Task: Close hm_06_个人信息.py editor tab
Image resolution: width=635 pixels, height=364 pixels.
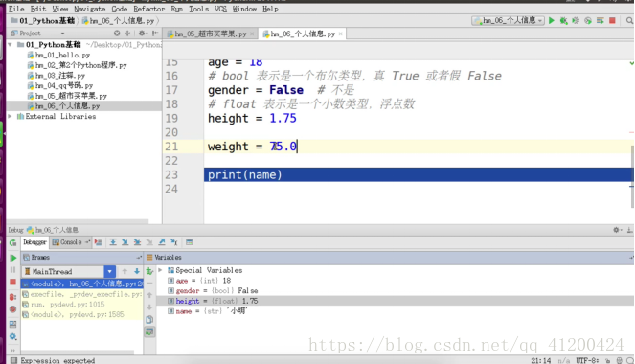Action: [x=341, y=34]
